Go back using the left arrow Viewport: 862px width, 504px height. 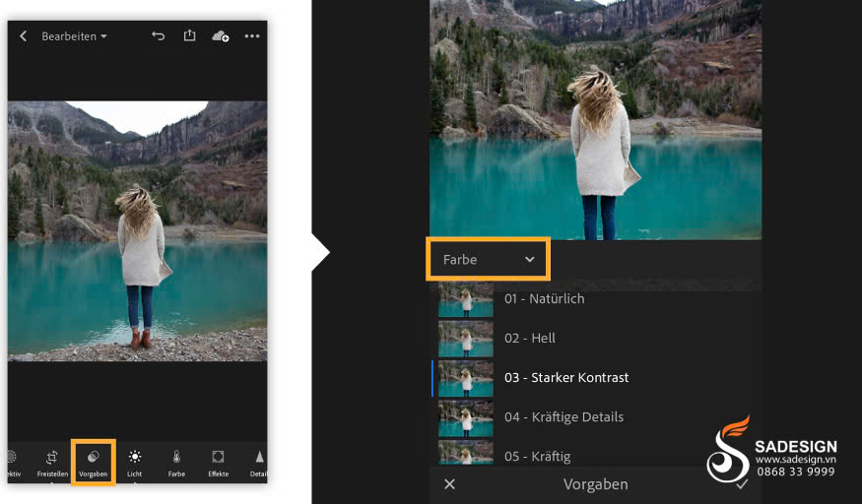point(23,36)
